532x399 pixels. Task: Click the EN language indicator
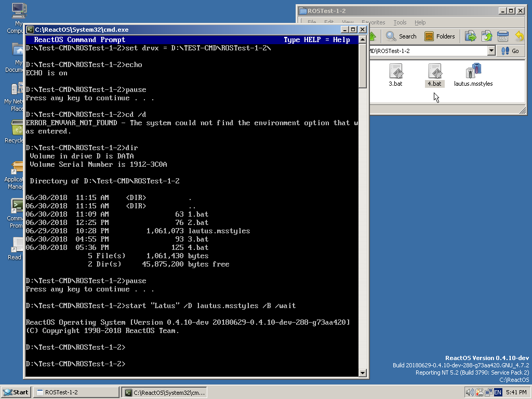pyautogui.click(x=498, y=392)
